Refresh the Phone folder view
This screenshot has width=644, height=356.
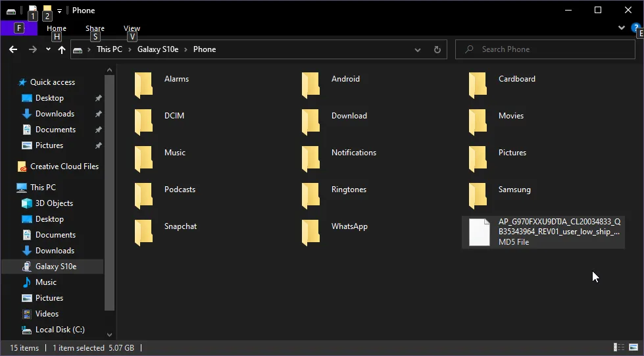point(437,49)
